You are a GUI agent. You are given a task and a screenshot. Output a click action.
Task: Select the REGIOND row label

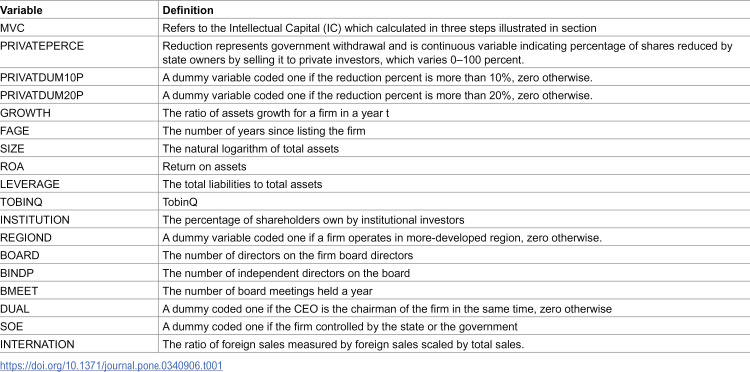pos(26,238)
